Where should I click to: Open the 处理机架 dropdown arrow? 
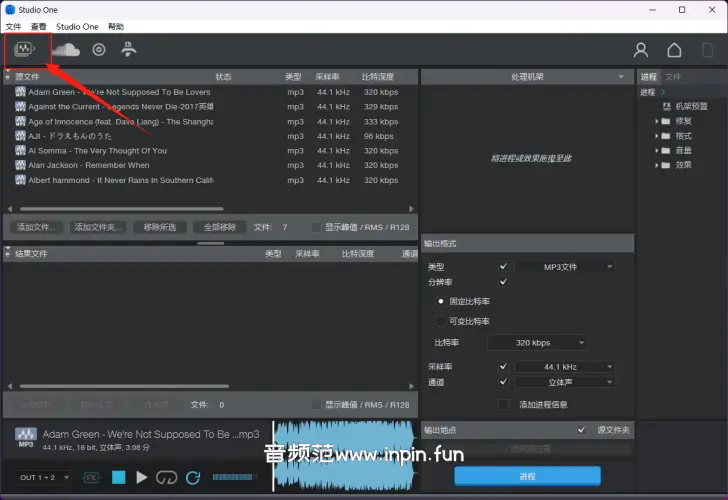point(621,77)
